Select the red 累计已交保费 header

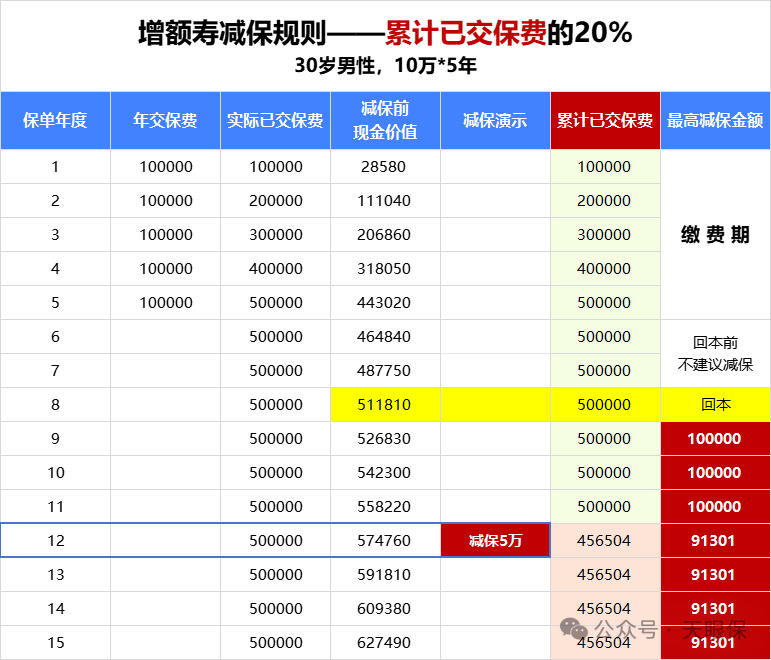[x=605, y=121]
